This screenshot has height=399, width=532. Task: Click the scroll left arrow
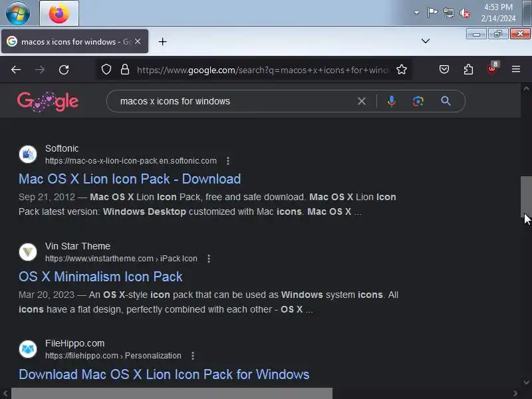(5, 394)
